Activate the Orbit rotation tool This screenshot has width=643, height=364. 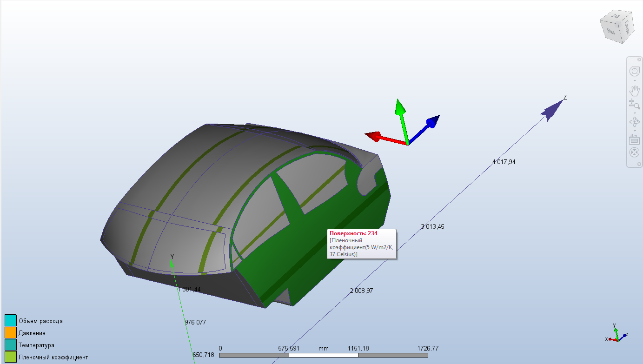pyautogui.click(x=635, y=121)
